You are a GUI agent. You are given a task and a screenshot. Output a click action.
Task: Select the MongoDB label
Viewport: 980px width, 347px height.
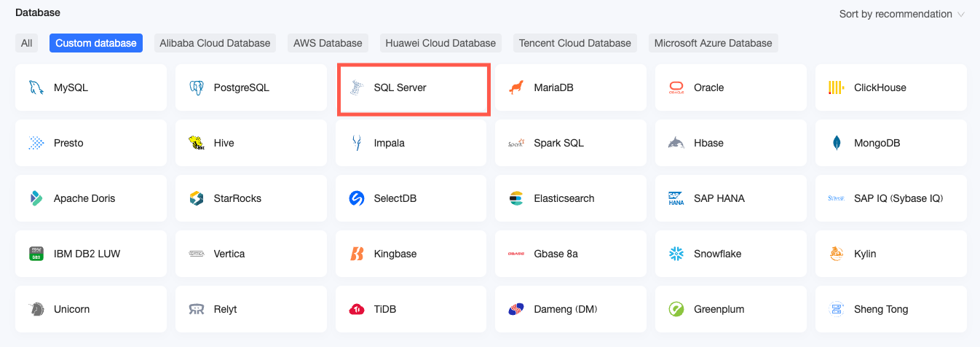(x=877, y=143)
